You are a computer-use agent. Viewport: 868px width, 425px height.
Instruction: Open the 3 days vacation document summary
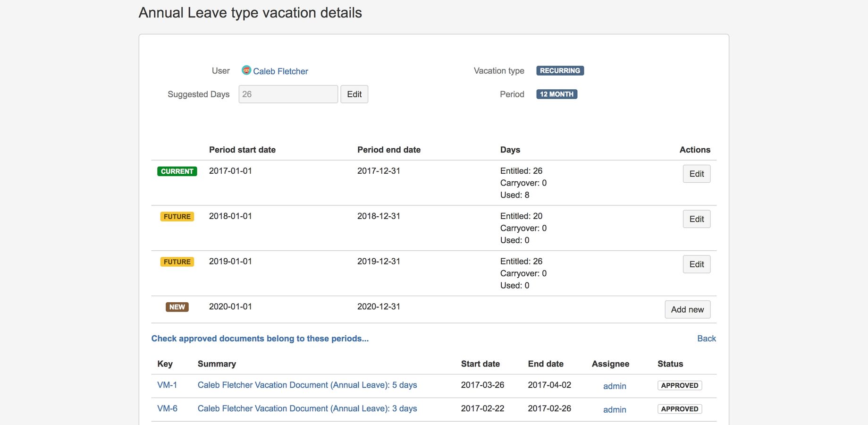click(307, 408)
